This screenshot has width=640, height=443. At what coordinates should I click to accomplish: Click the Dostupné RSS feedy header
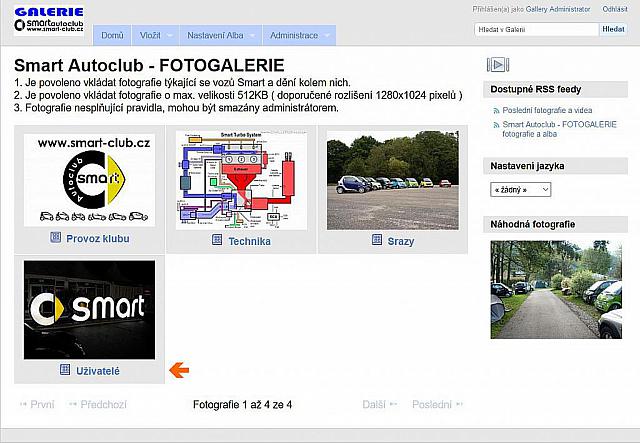[556, 89]
